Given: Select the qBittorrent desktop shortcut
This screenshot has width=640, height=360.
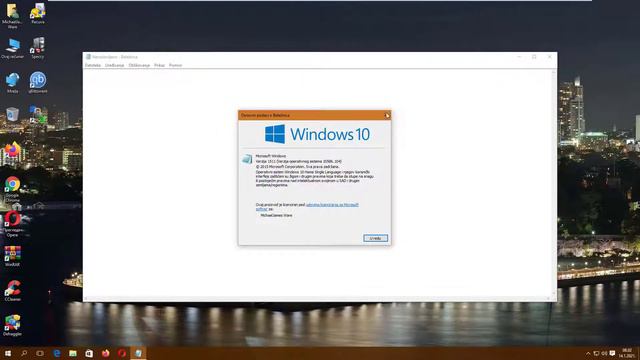Looking at the screenshot, I should pos(38,83).
